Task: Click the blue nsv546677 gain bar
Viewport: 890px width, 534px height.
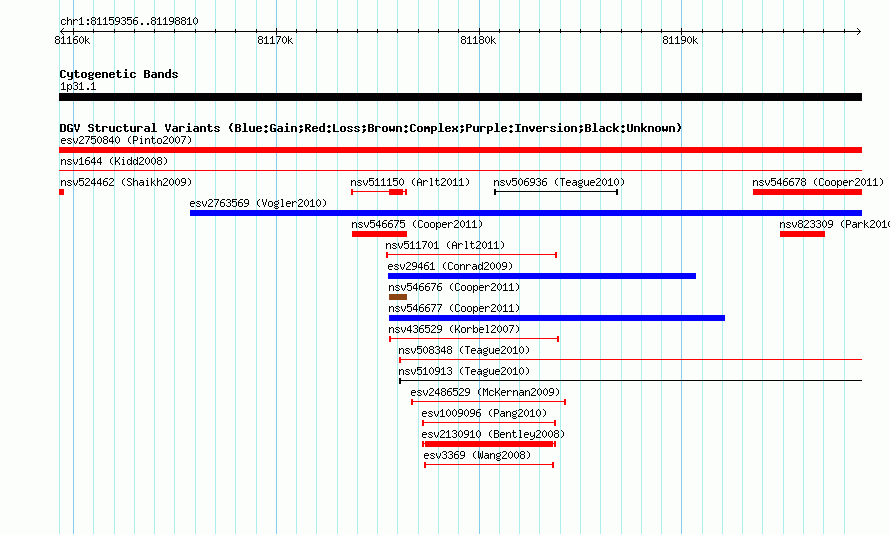Action: [557, 318]
